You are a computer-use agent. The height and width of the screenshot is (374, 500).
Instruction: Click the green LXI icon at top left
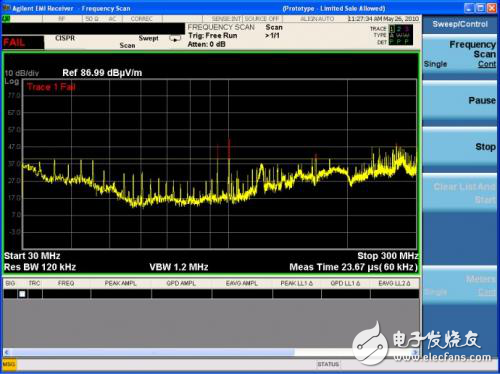(x=6, y=19)
